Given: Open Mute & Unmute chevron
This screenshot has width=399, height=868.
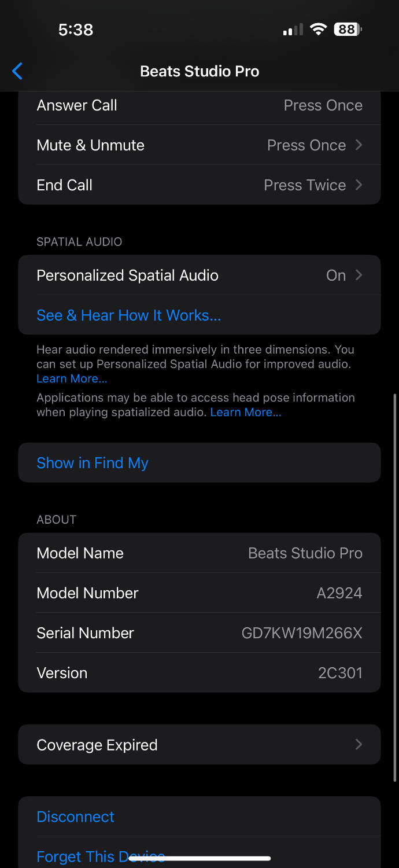Looking at the screenshot, I should (359, 145).
